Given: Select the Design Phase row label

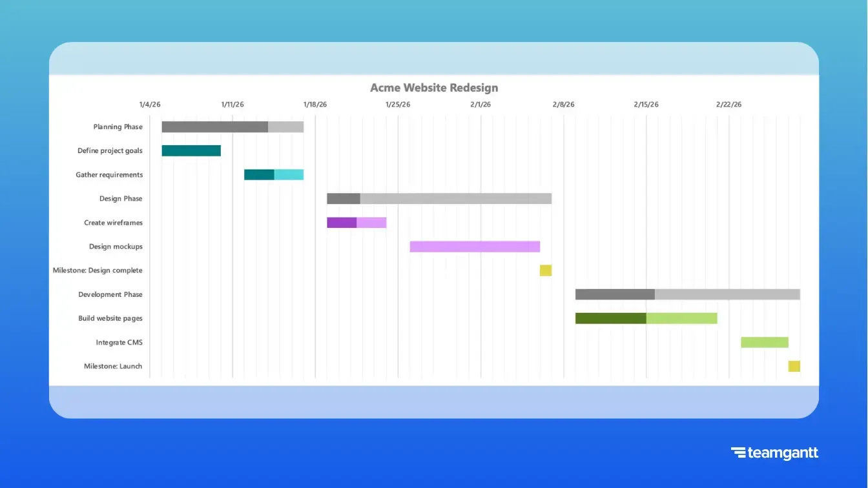Looking at the screenshot, I should coord(121,199).
